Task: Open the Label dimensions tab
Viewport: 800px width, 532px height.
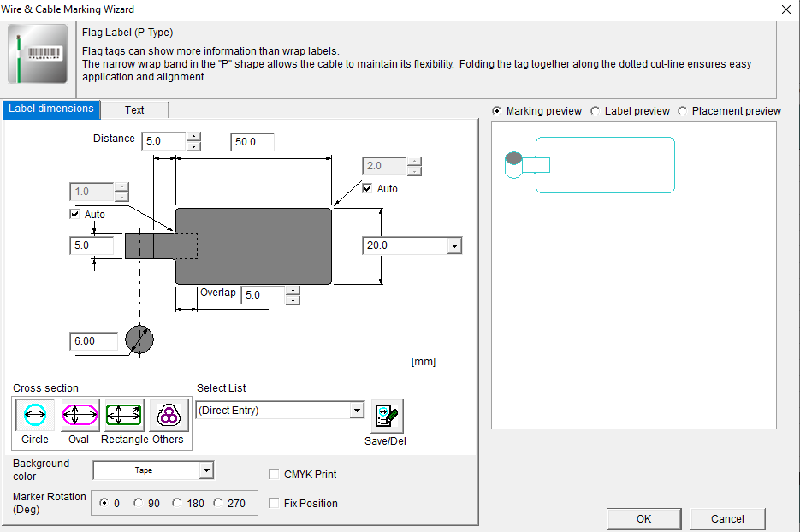Action: pyautogui.click(x=51, y=109)
